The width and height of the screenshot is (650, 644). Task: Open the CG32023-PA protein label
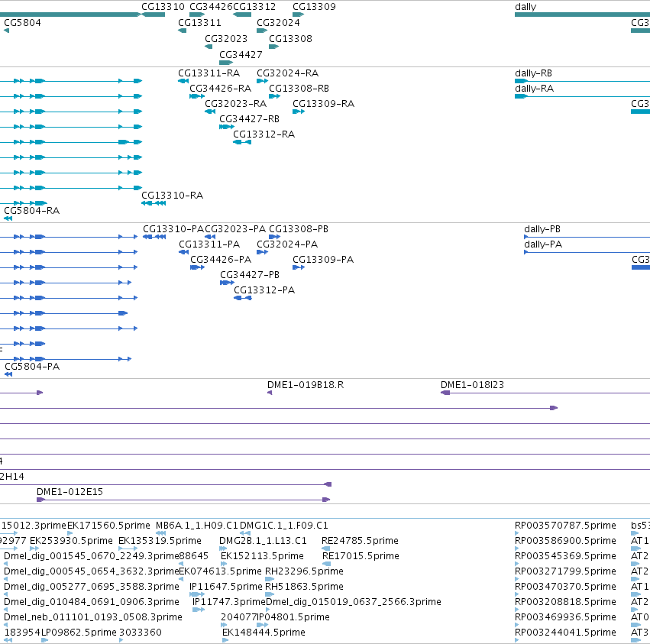click(235, 229)
